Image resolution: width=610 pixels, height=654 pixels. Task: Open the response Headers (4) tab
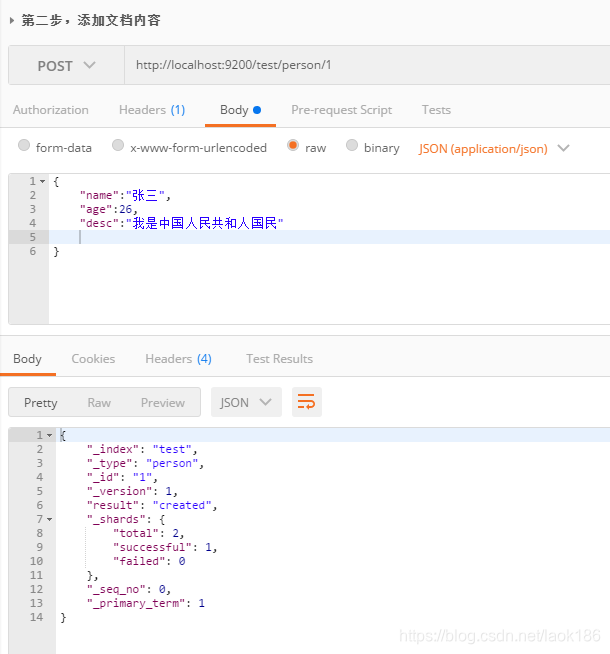pyautogui.click(x=178, y=359)
